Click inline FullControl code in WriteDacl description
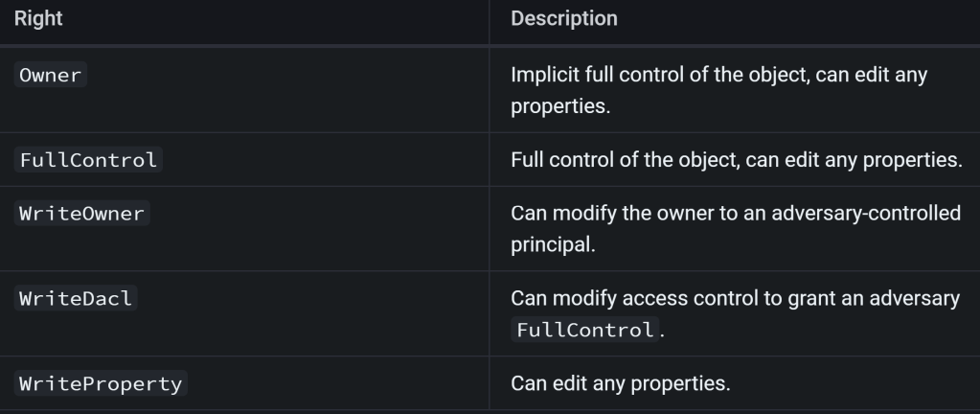 click(x=584, y=331)
